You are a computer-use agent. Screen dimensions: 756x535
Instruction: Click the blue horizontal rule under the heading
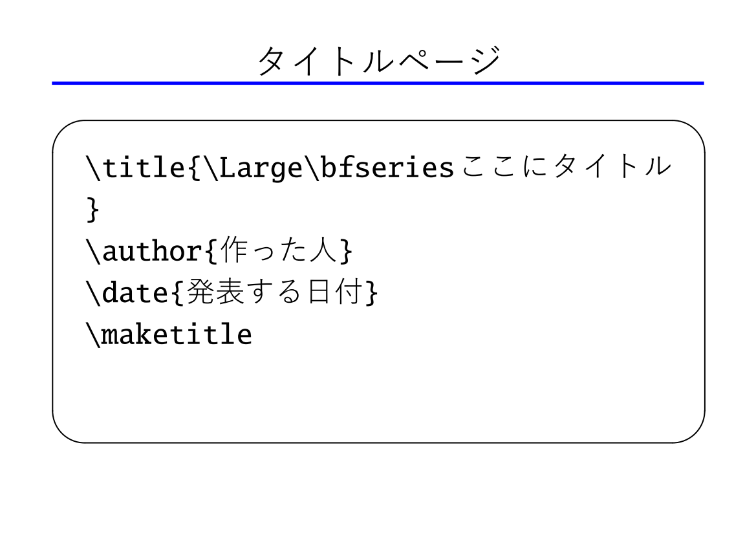coord(378,83)
